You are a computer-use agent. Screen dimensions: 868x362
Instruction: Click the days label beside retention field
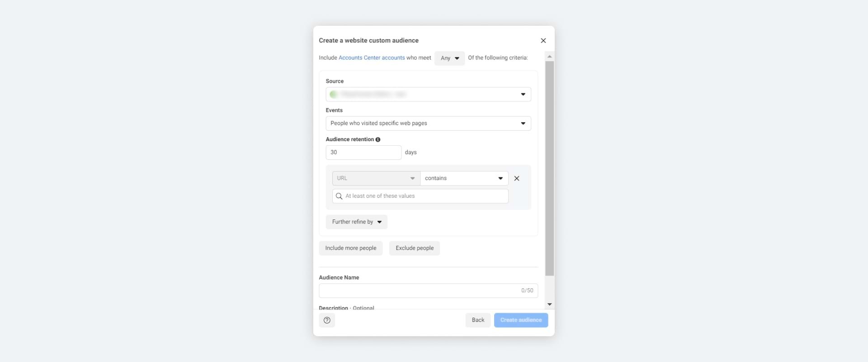[x=410, y=152]
